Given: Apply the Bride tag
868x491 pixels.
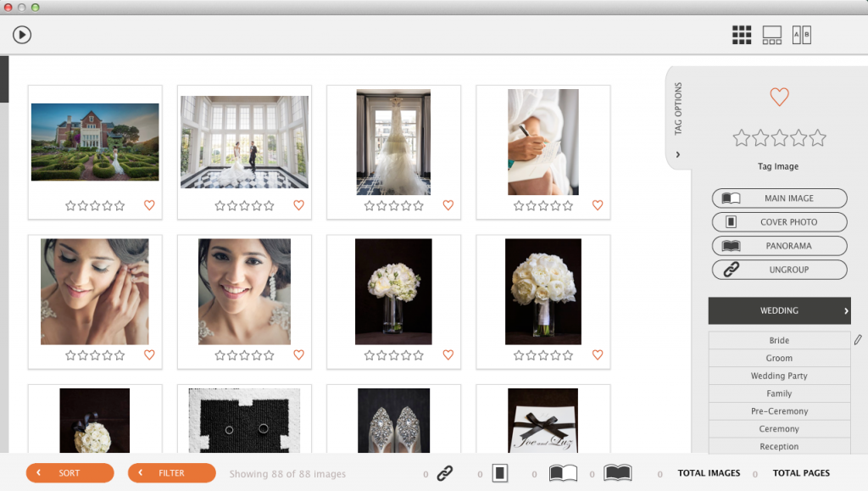Looking at the screenshot, I should tap(780, 340).
